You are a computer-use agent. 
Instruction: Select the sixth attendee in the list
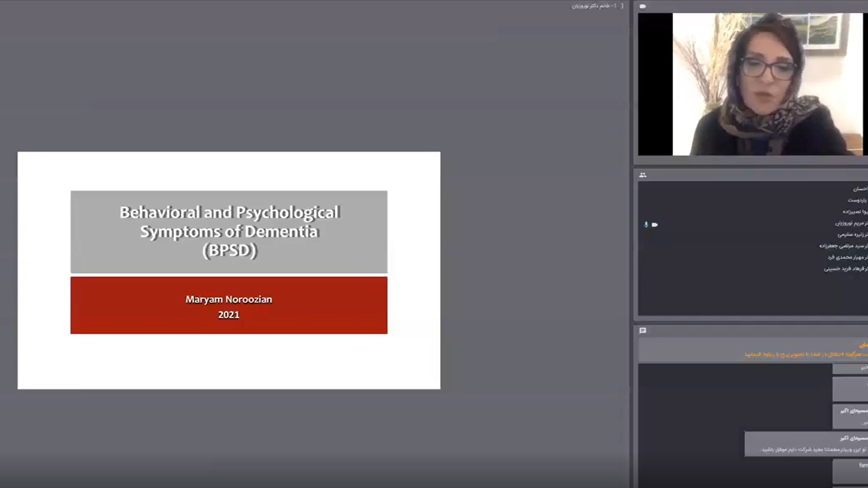(x=843, y=246)
